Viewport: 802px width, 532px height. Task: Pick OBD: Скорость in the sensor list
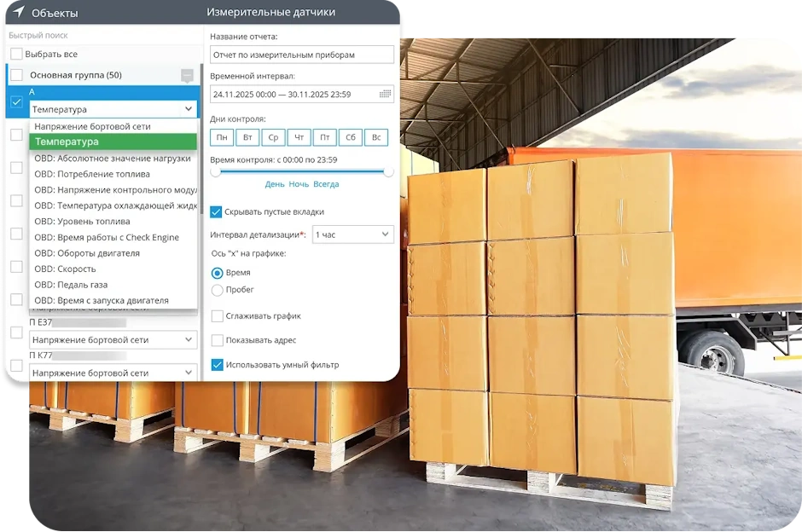coord(65,269)
